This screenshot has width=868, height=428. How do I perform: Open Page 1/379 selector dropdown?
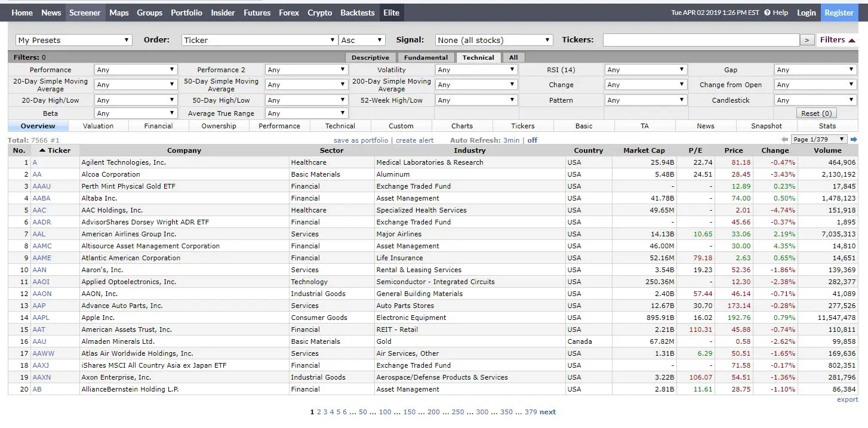819,139
